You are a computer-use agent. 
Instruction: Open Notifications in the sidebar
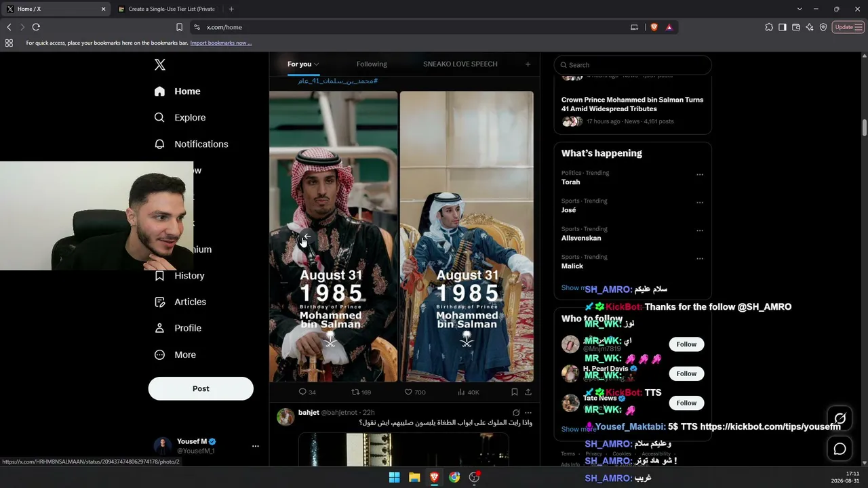click(x=191, y=144)
